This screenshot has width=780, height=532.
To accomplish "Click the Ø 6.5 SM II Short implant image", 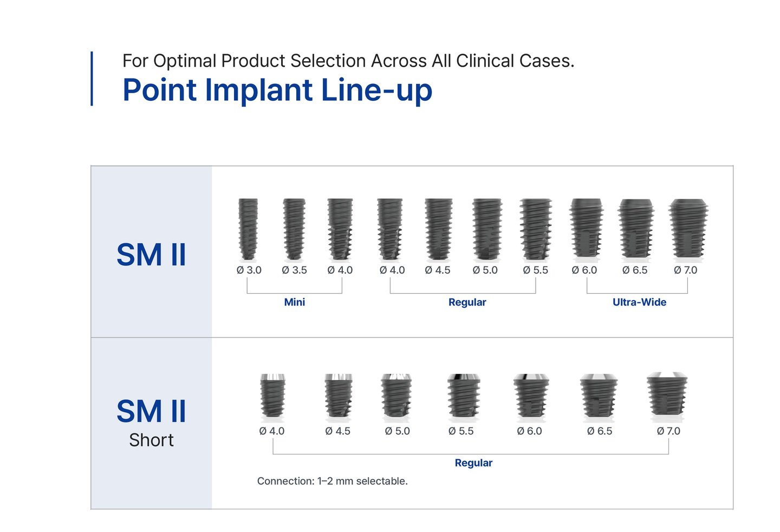I will click(x=599, y=397).
